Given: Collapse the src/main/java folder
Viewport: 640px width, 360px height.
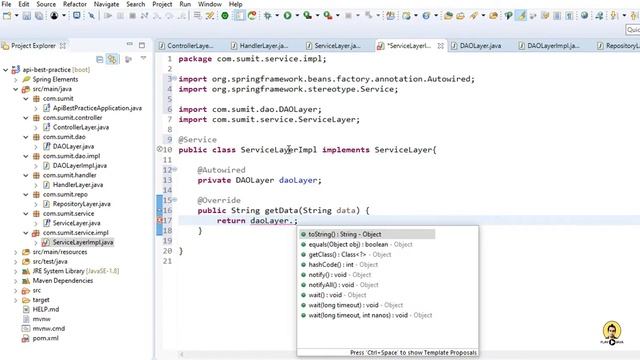Looking at the screenshot, I should click(16, 89).
